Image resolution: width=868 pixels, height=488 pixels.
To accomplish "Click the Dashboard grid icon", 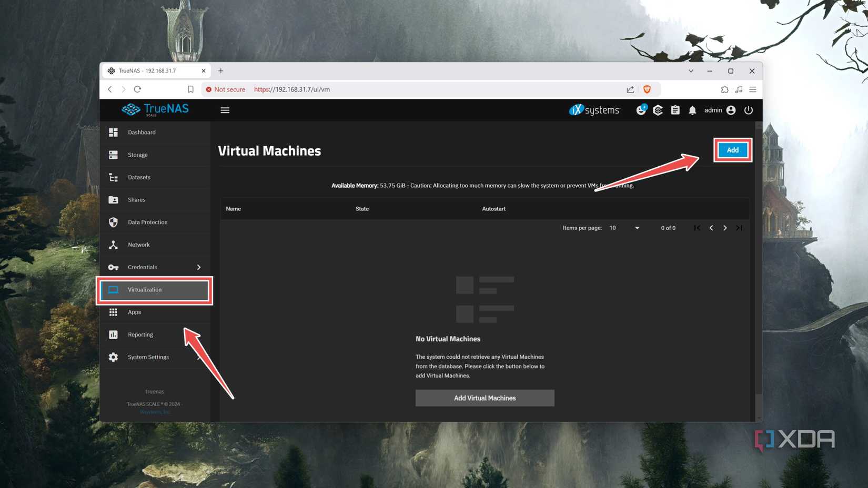I will tap(113, 133).
